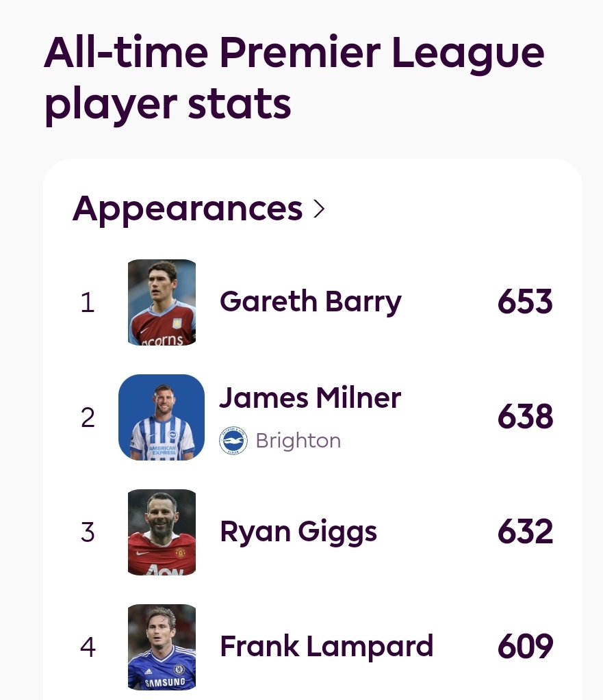603x700 pixels.
Task: Open the Gareth Barry name link
Action: [x=311, y=302]
